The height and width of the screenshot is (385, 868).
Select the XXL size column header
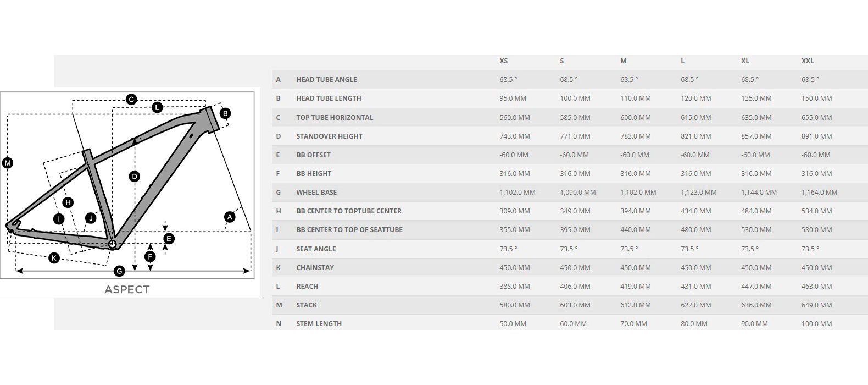pyautogui.click(x=807, y=61)
